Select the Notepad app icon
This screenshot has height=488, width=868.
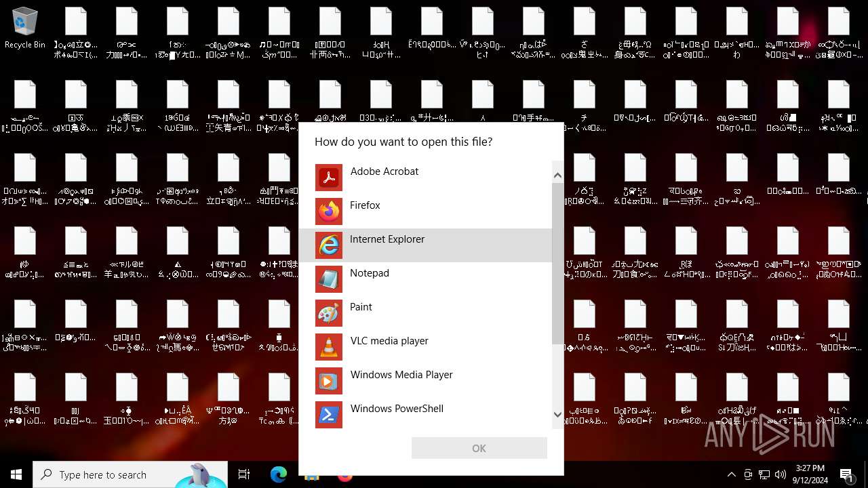coord(329,279)
